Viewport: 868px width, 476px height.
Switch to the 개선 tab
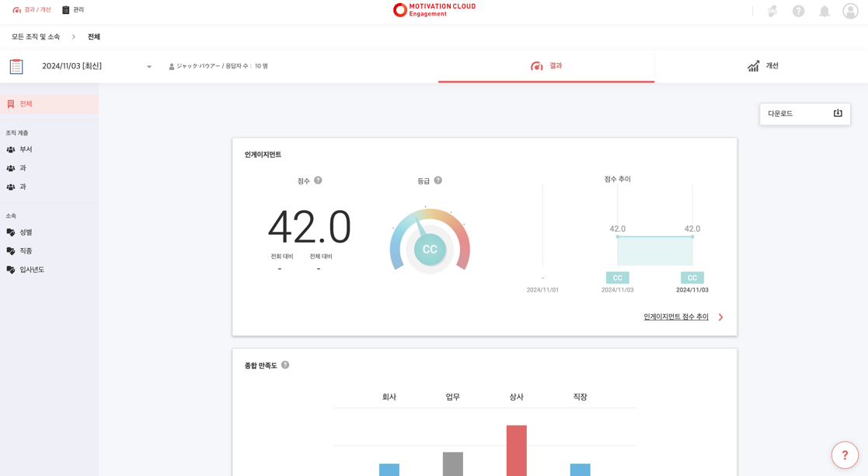click(762, 66)
